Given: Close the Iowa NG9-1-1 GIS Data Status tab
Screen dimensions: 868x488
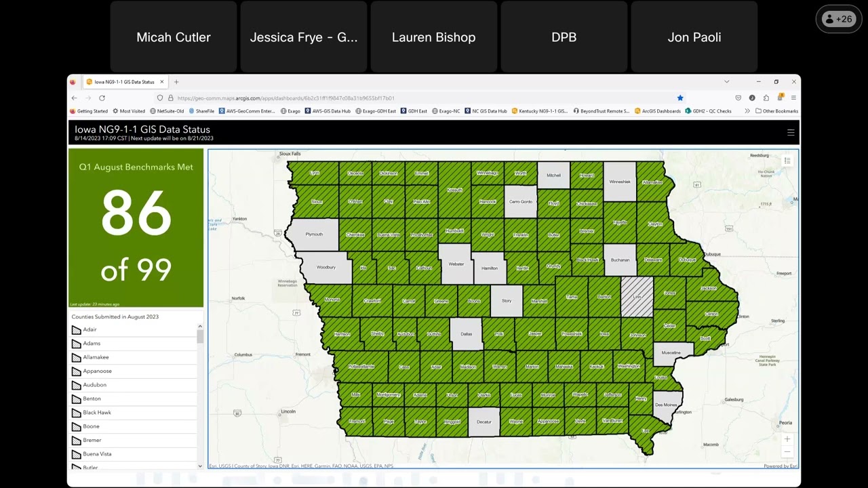Looking at the screenshot, I should [x=162, y=82].
